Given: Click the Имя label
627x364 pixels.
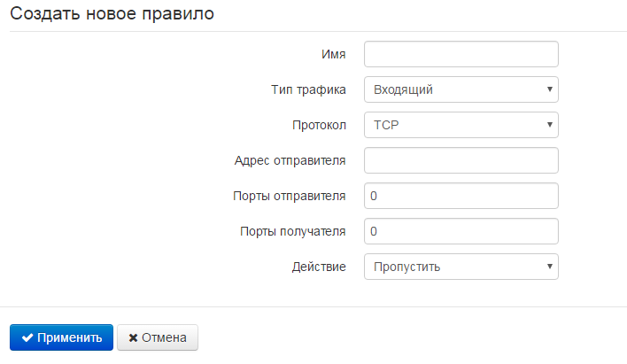Looking at the screenshot, I should click(333, 54).
